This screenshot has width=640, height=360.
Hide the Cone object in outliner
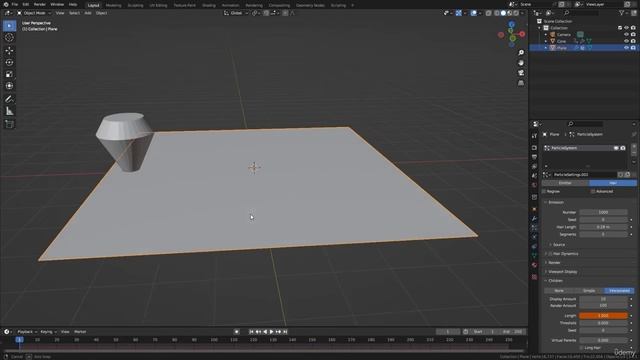[626, 41]
